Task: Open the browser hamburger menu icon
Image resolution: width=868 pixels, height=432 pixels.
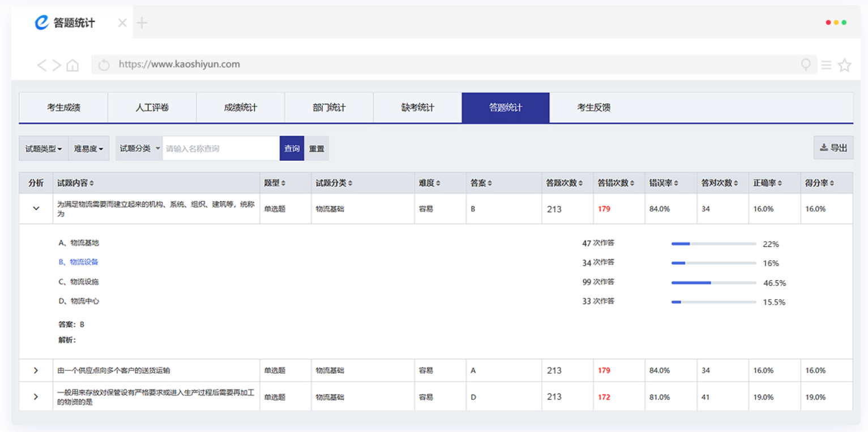Action: pos(826,65)
